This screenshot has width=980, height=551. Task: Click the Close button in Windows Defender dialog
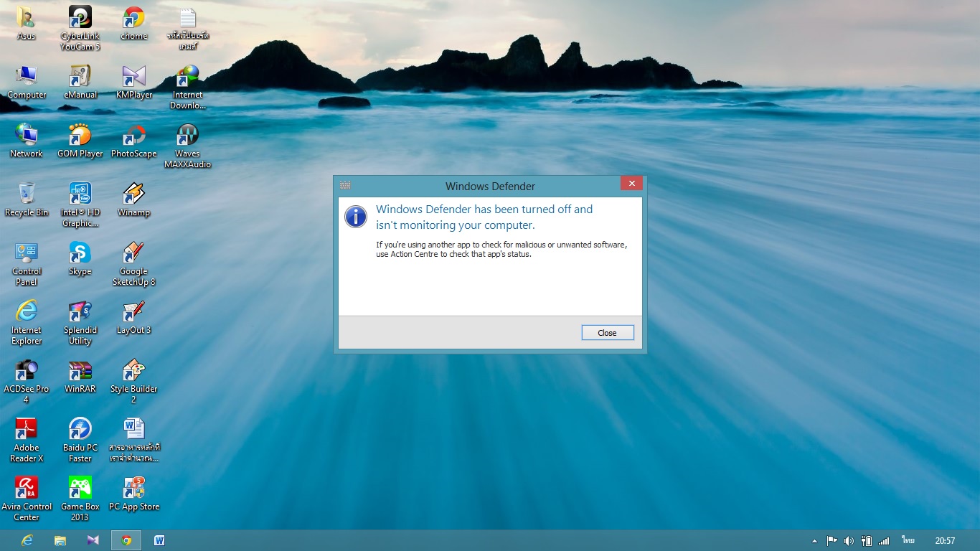(x=607, y=333)
